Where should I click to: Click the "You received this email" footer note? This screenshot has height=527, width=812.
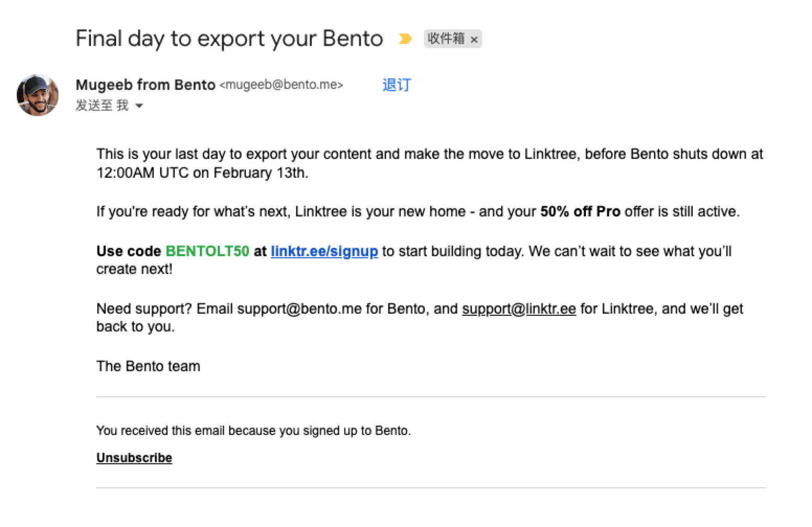pyautogui.click(x=253, y=430)
